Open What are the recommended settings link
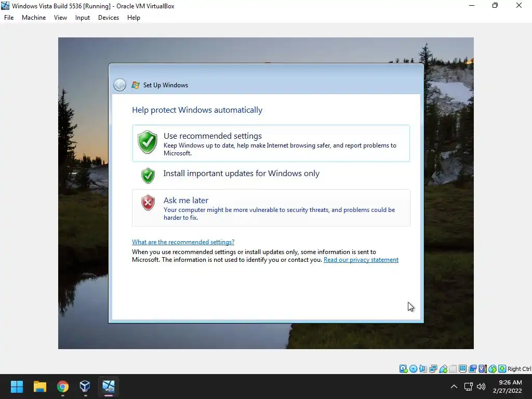 click(183, 242)
